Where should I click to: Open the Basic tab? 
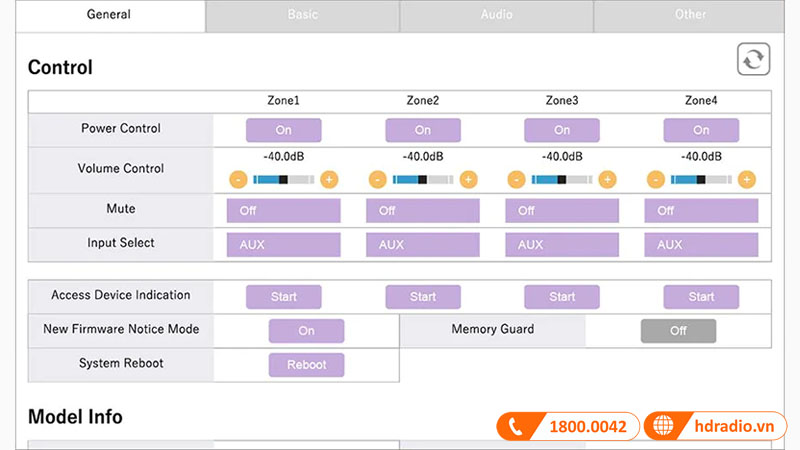(303, 15)
